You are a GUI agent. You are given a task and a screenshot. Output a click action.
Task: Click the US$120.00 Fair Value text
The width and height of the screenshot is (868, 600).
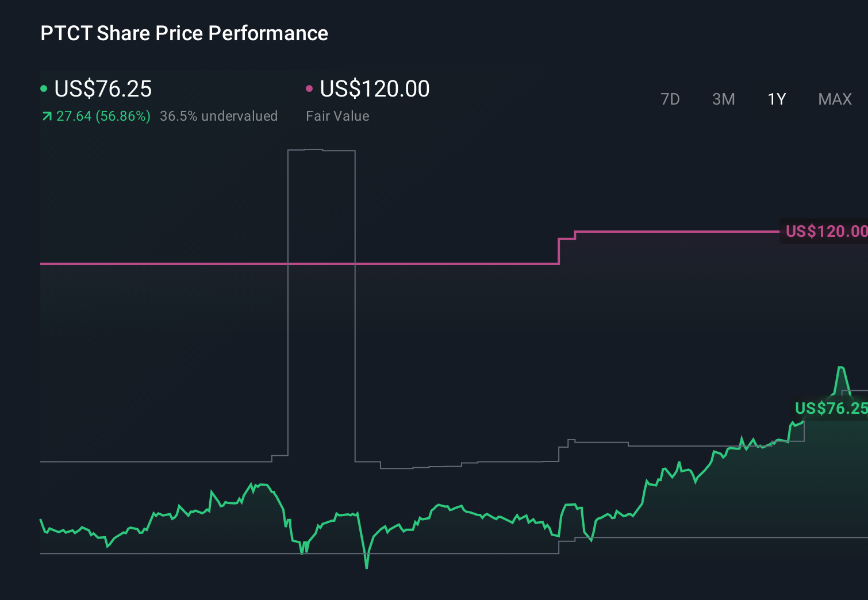(x=374, y=89)
